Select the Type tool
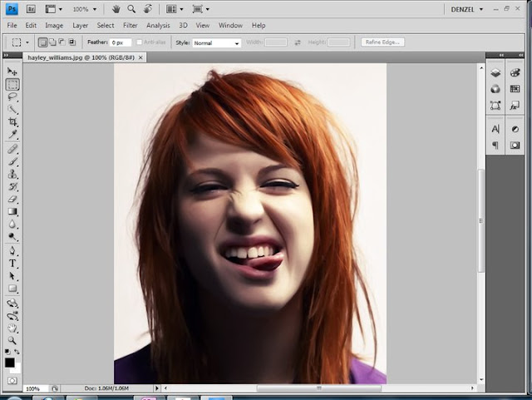Image resolution: width=532 pixels, height=400 pixels. click(x=12, y=263)
